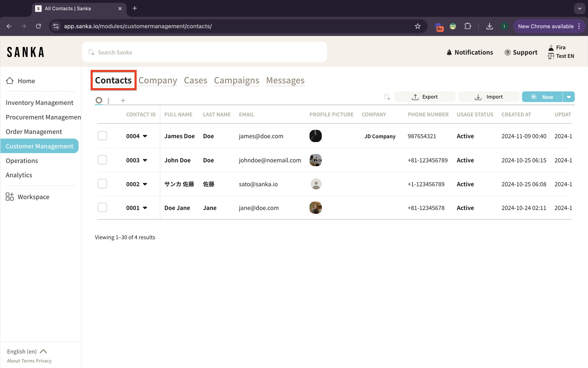Select the checkbox for contact 0002
Image resolution: width=588 pixels, height=368 pixels.
[x=102, y=184]
